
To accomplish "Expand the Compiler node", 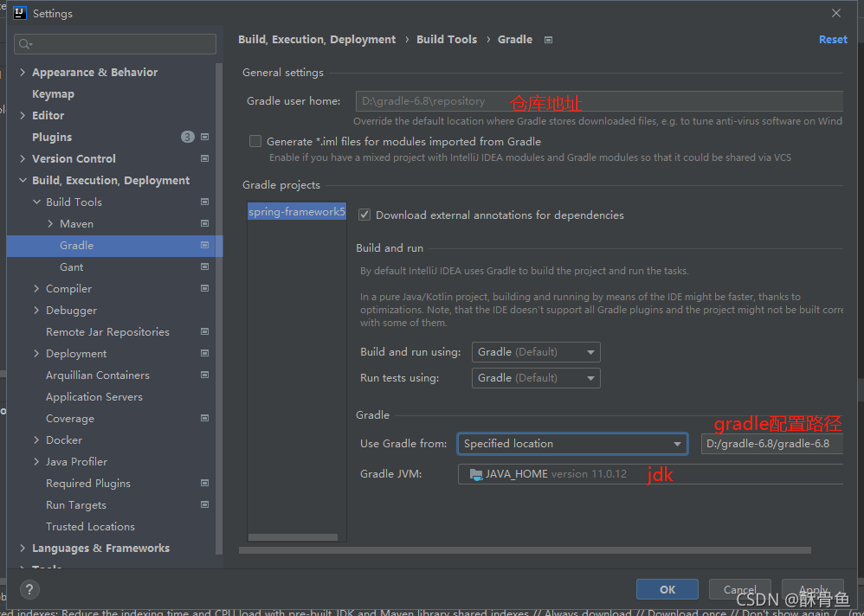I will [36, 288].
